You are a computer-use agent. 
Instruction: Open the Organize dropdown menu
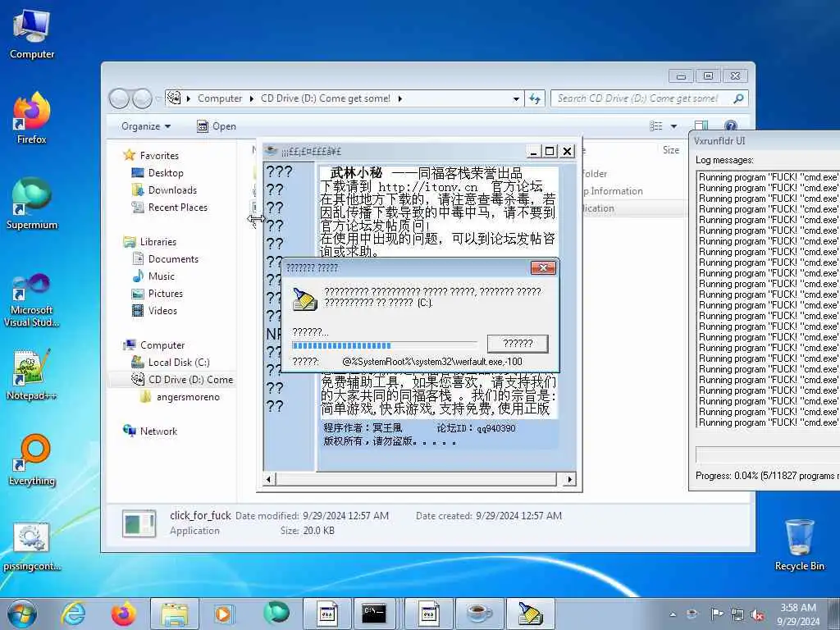click(146, 126)
